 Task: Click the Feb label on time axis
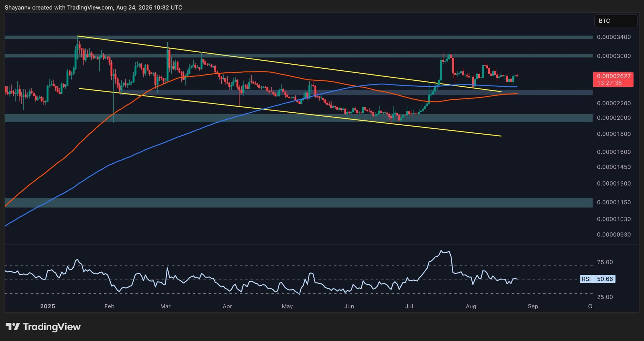[x=109, y=306]
